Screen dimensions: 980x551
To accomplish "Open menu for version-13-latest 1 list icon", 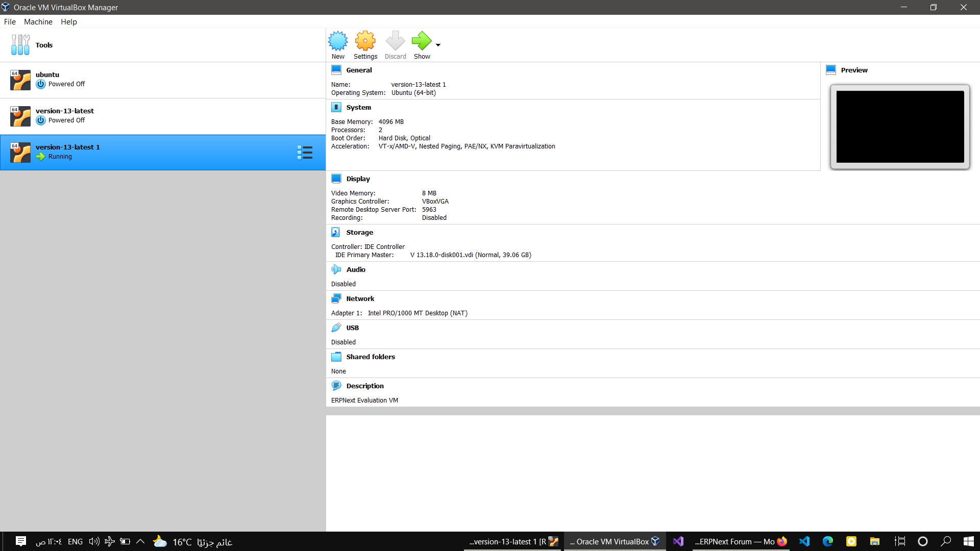I will point(305,153).
